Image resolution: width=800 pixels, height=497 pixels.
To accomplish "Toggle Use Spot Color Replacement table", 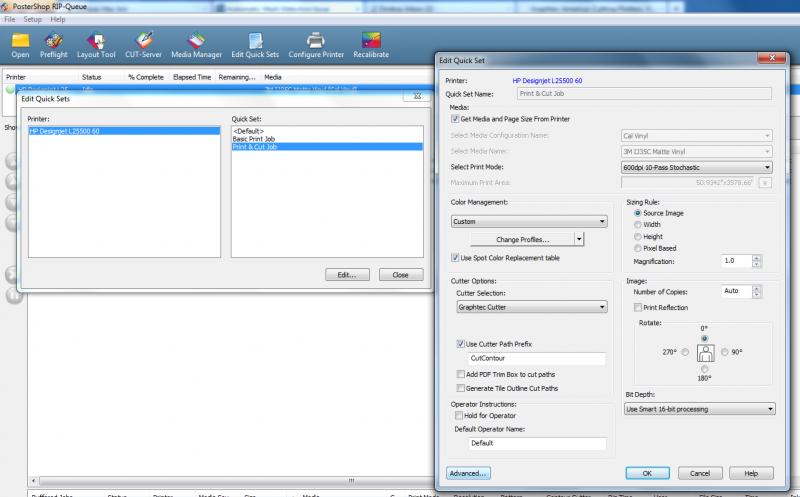I will 455,258.
